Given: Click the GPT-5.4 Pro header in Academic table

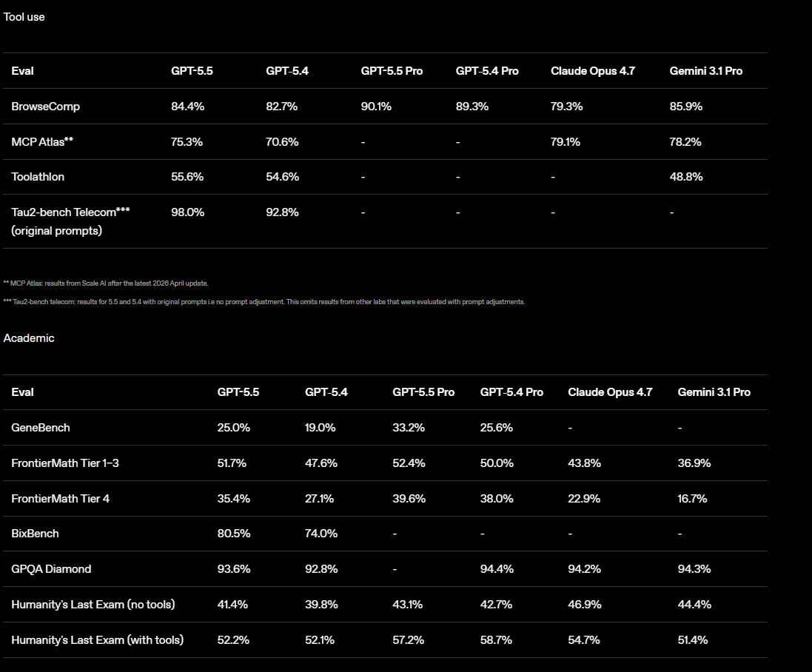Looking at the screenshot, I should click(511, 392).
